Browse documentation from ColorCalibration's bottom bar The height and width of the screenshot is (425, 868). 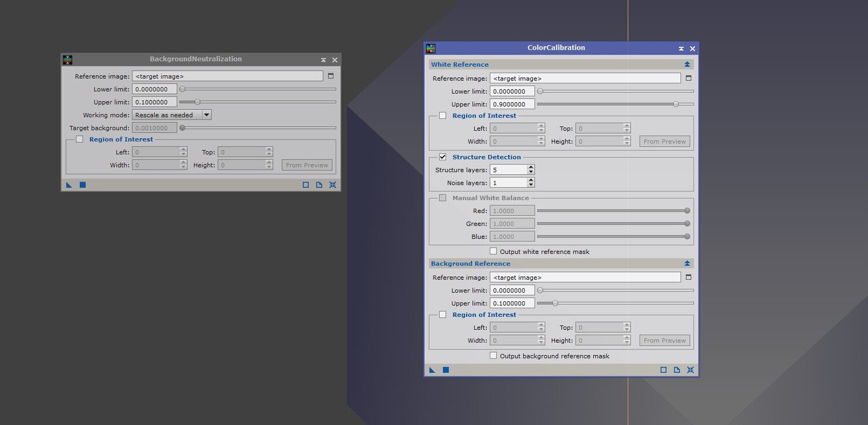[x=676, y=370]
